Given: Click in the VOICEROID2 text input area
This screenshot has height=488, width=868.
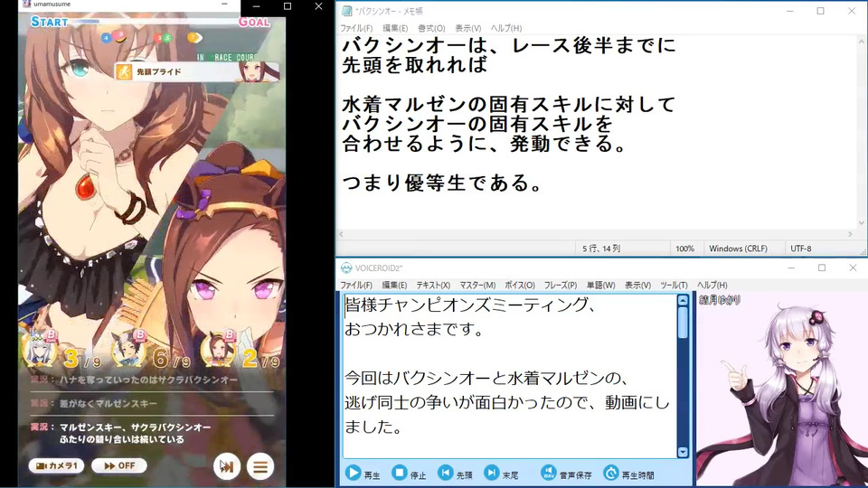Looking at the screenshot, I should (509, 376).
